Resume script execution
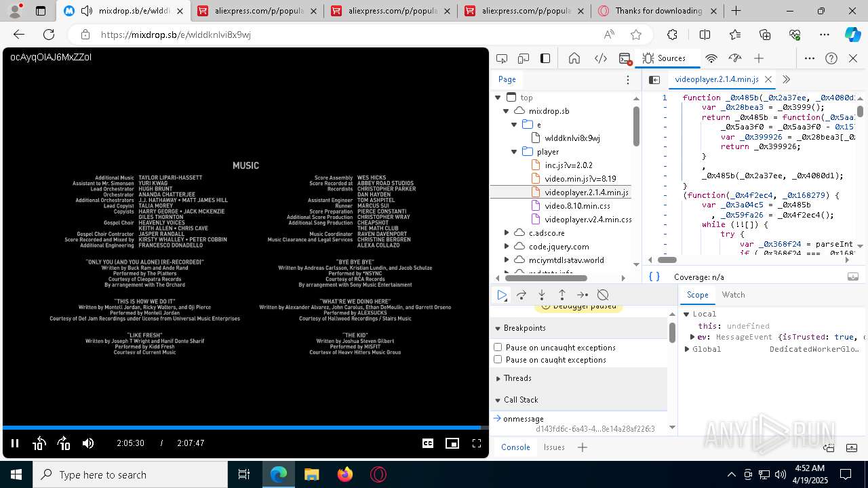Viewport: 868px width, 488px height. (x=502, y=295)
